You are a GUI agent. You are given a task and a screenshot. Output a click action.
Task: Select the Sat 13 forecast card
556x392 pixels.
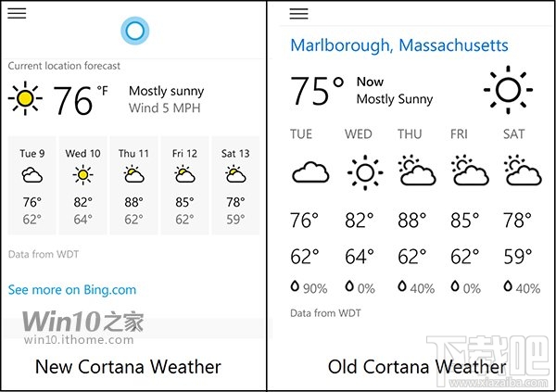click(x=235, y=185)
